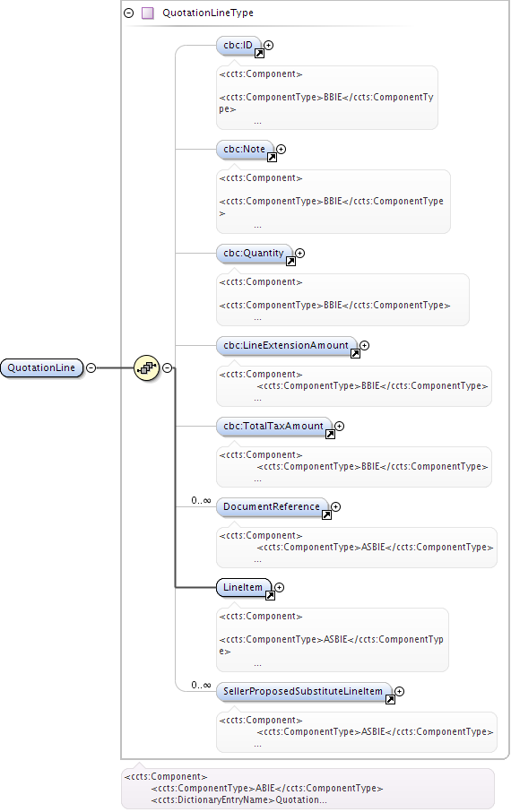Click the ASBIE annotation under LineItem
This screenshot has width=511, height=812.
[x=333, y=640]
